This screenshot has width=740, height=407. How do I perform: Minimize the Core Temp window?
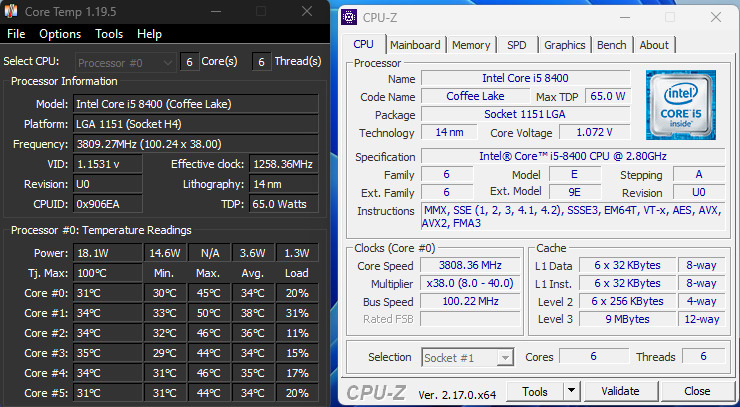217,11
